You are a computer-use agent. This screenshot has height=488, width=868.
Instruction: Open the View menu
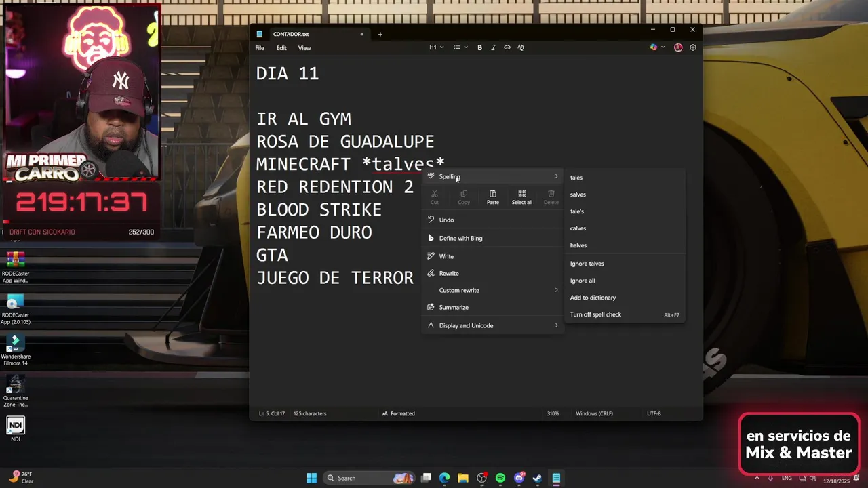(x=304, y=48)
